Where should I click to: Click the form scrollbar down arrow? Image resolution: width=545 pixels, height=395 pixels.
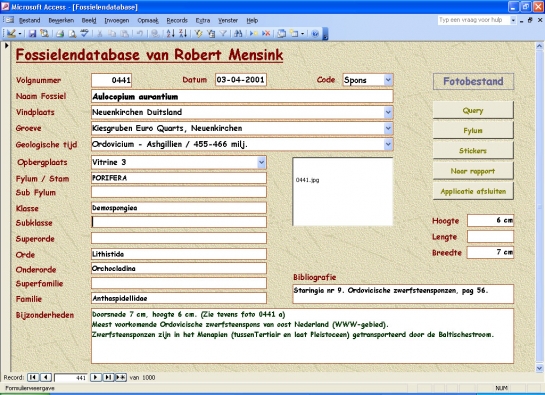(539, 368)
